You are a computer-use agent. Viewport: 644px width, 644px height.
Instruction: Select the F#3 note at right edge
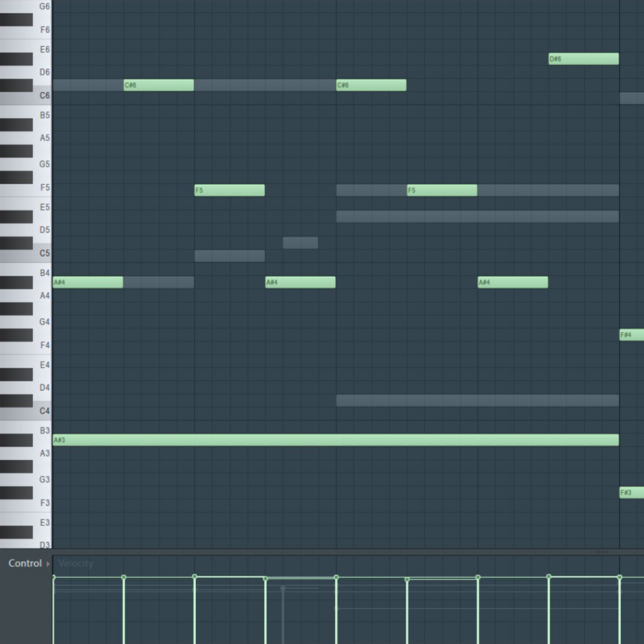click(x=631, y=492)
